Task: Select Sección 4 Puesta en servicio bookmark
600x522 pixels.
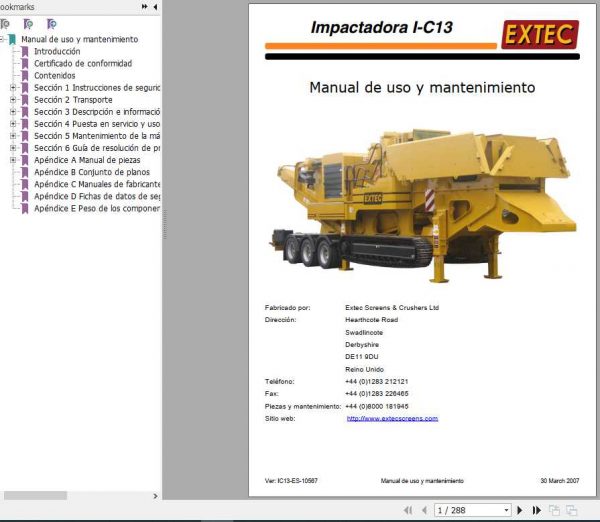Action: 97,124
